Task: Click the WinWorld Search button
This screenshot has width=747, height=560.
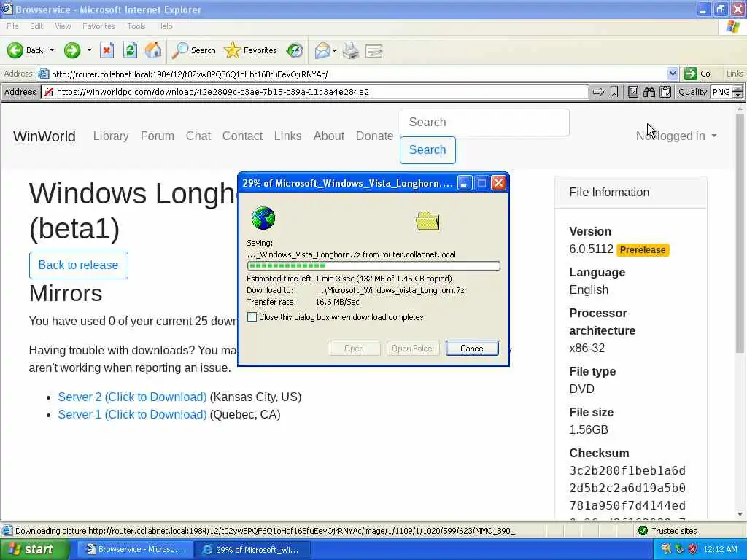Action: 427,150
